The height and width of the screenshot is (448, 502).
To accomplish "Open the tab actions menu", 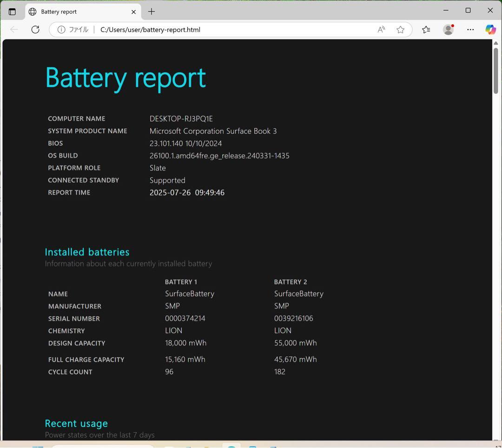I will (13, 12).
